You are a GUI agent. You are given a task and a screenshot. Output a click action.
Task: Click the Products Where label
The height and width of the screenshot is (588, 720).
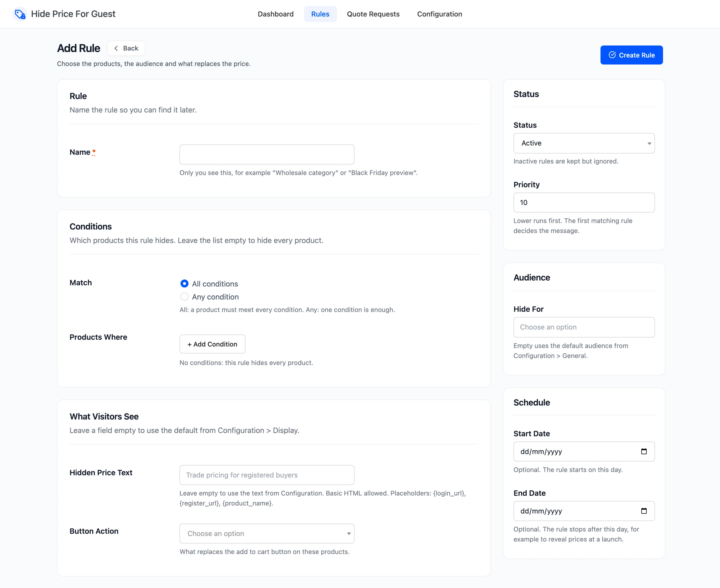[x=98, y=337]
